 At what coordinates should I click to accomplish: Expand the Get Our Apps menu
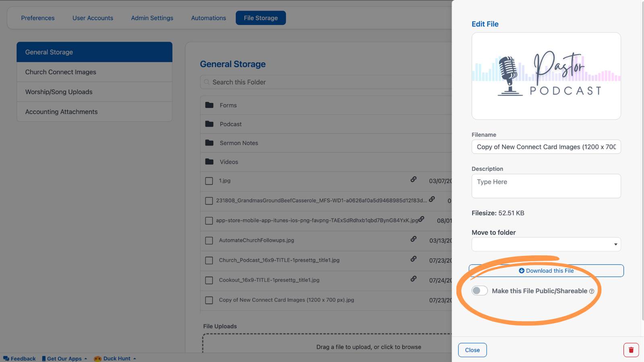(x=64, y=359)
